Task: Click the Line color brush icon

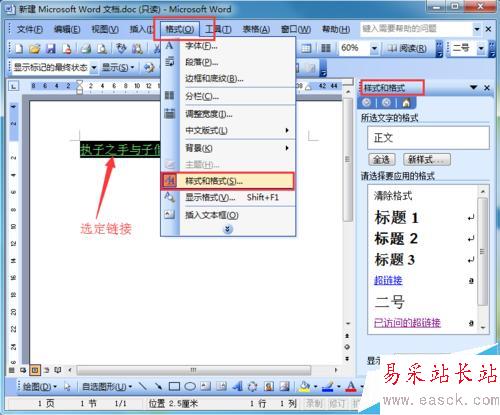Action: coord(328,386)
